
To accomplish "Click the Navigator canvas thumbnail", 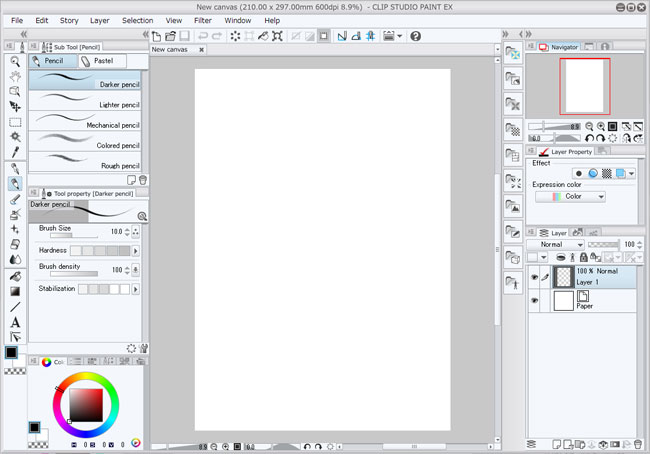I will pos(584,85).
